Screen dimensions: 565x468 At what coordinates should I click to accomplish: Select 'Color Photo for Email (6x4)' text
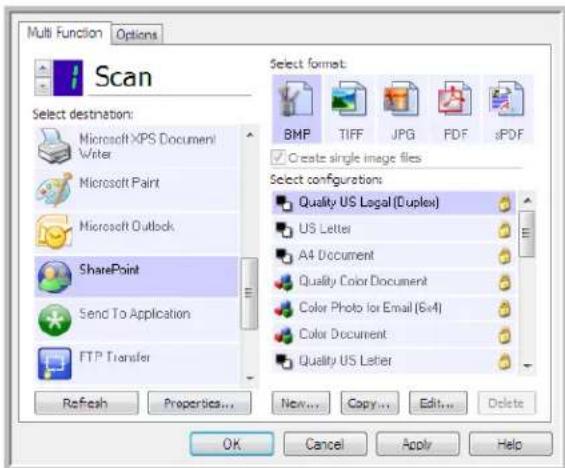coord(370,308)
